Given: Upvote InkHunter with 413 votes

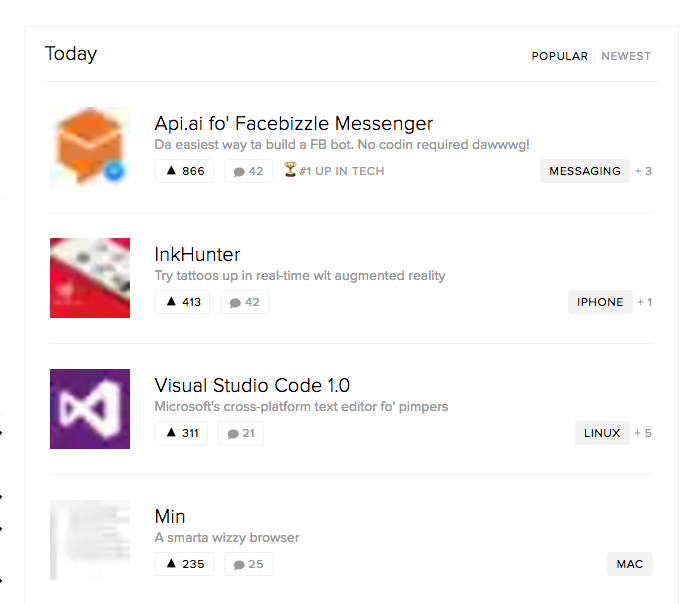Looking at the screenshot, I should point(182,302).
